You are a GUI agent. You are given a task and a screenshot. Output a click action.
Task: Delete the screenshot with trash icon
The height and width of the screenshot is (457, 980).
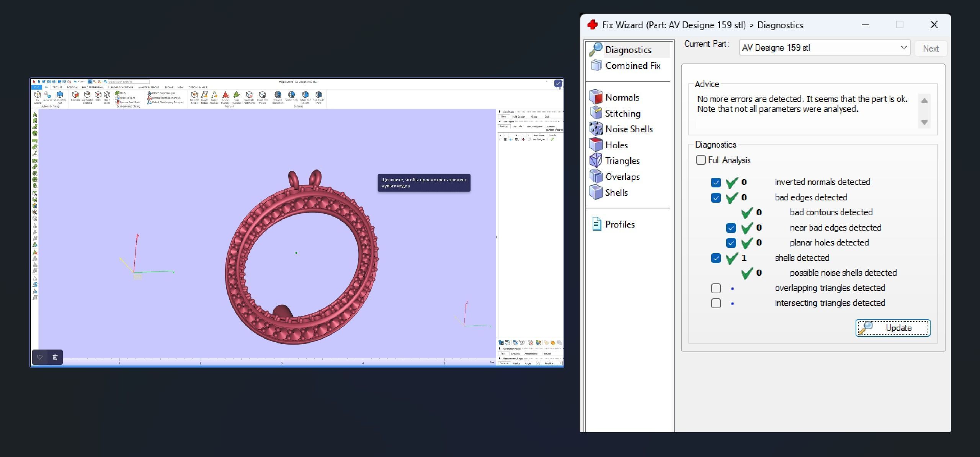(x=55, y=357)
